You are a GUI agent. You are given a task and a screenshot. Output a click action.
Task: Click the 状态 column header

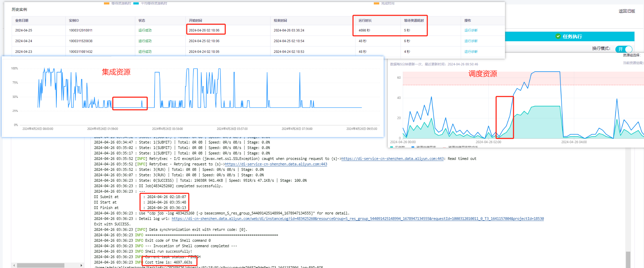tap(142, 20)
